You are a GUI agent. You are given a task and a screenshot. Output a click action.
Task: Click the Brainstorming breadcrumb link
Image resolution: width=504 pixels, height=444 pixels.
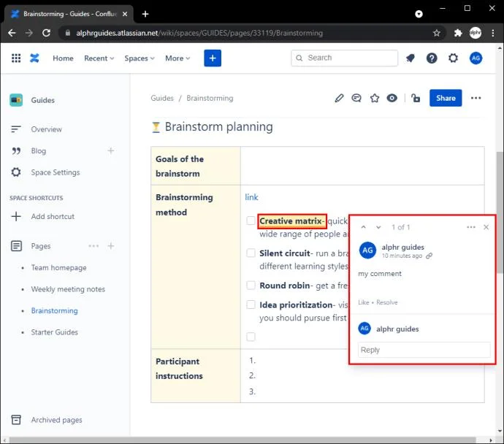pos(210,98)
